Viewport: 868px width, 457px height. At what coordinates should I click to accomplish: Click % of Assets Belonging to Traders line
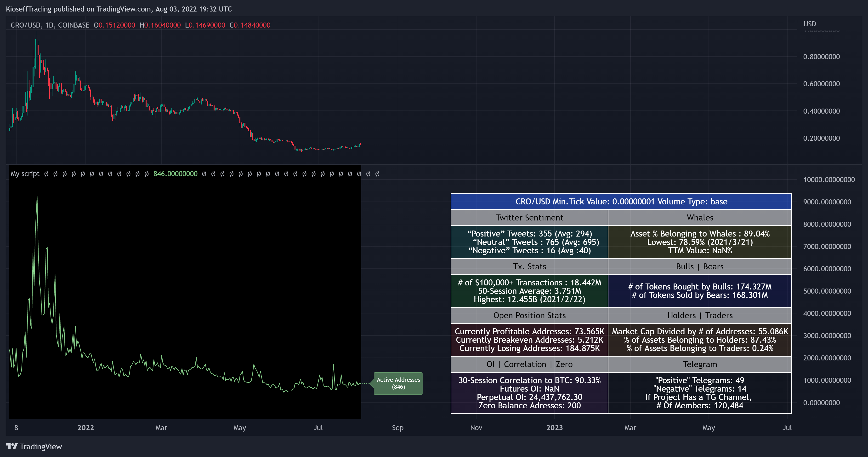[x=700, y=348]
